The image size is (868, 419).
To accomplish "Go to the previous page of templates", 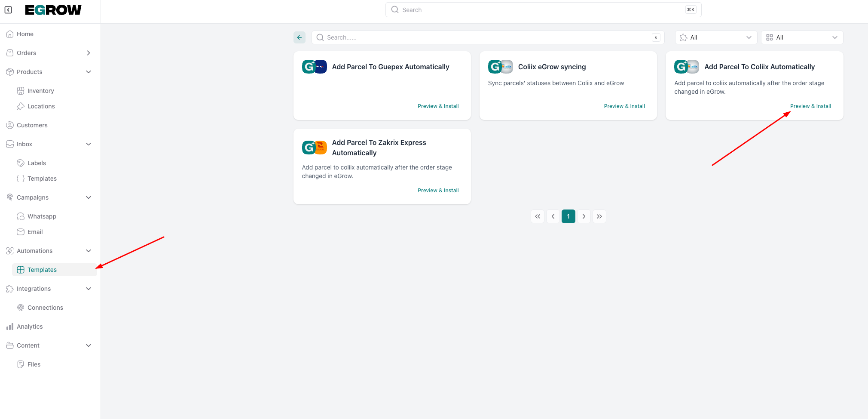I will tap(553, 216).
